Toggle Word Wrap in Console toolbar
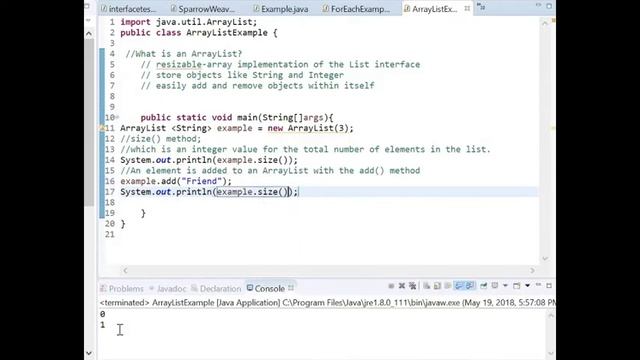This screenshot has width=640, height=360. coord(448,286)
